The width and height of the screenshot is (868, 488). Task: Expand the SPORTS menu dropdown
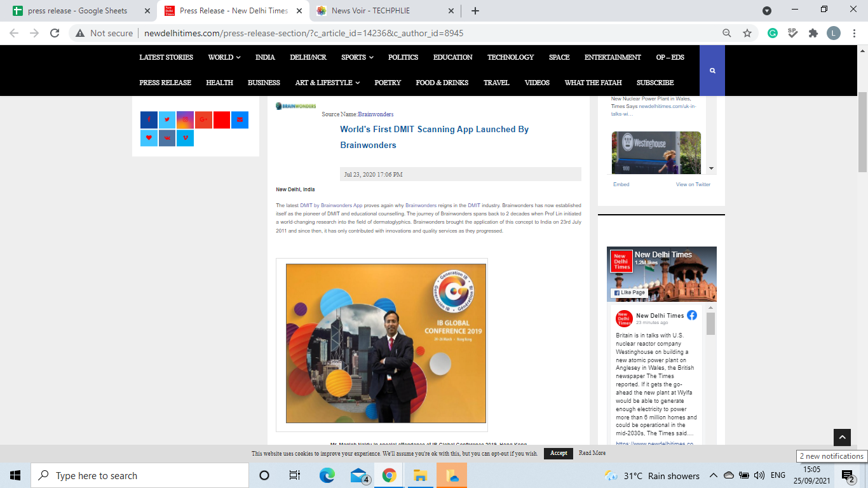pyautogui.click(x=357, y=57)
